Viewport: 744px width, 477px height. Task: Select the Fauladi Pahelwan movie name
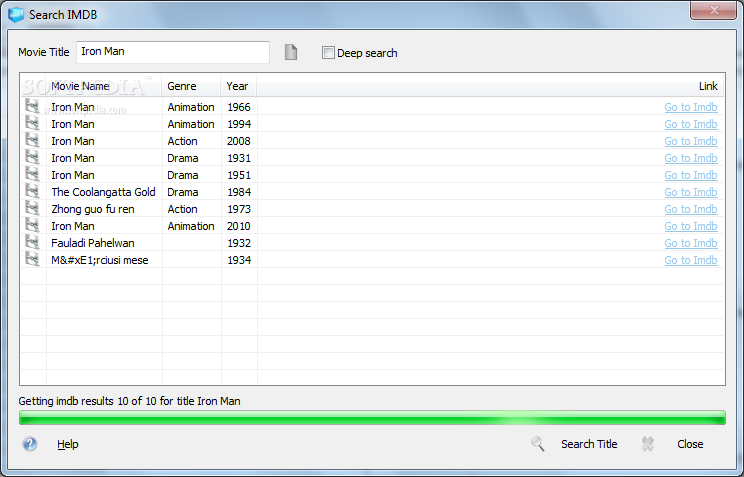(93, 243)
